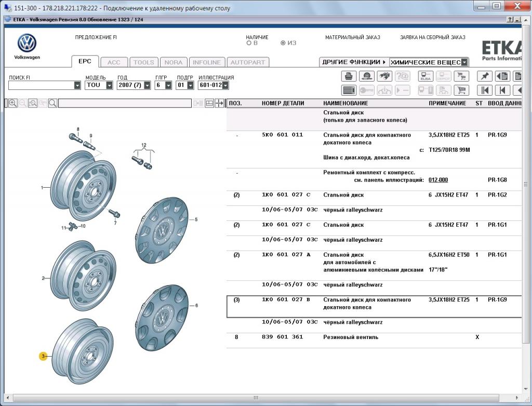Screen dimensions: 532x406
Task: Click МАТЕРИАЛЬНЫЙ ЗАКАЗ label
Action: (x=353, y=37)
